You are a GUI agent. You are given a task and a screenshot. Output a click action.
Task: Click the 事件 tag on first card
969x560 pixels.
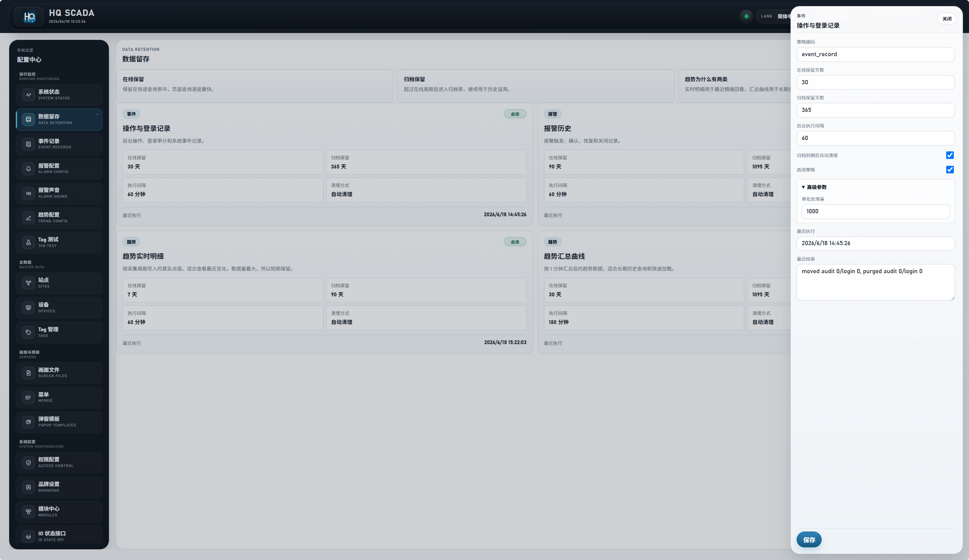[x=131, y=114]
